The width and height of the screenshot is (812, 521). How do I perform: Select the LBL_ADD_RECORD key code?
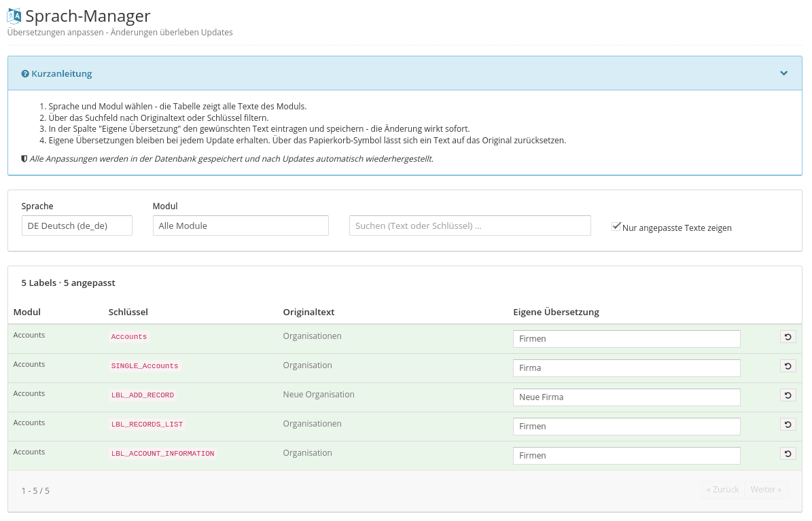pos(143,395)
